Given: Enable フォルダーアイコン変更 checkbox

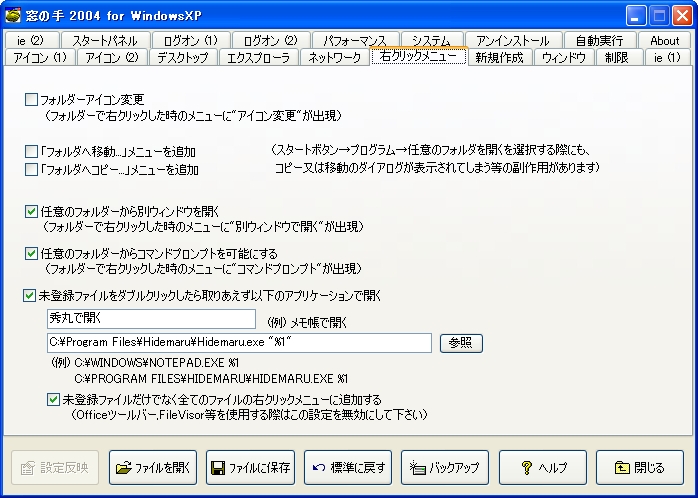Looking at the screenshot, I should (x=31, y=100).
